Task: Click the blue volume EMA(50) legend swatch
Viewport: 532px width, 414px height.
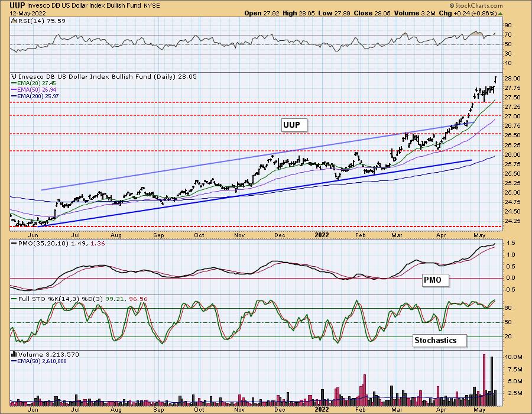Action: click(x=14, y=361)
